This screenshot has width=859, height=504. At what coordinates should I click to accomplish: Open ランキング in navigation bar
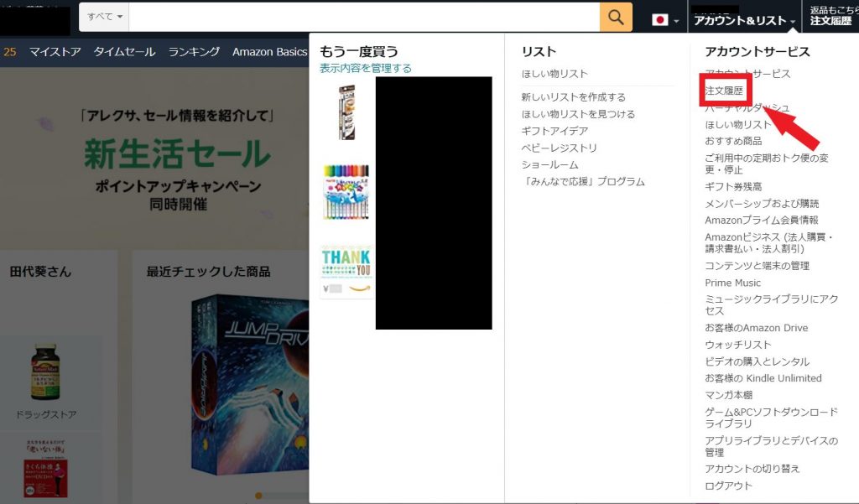[194, 52]
